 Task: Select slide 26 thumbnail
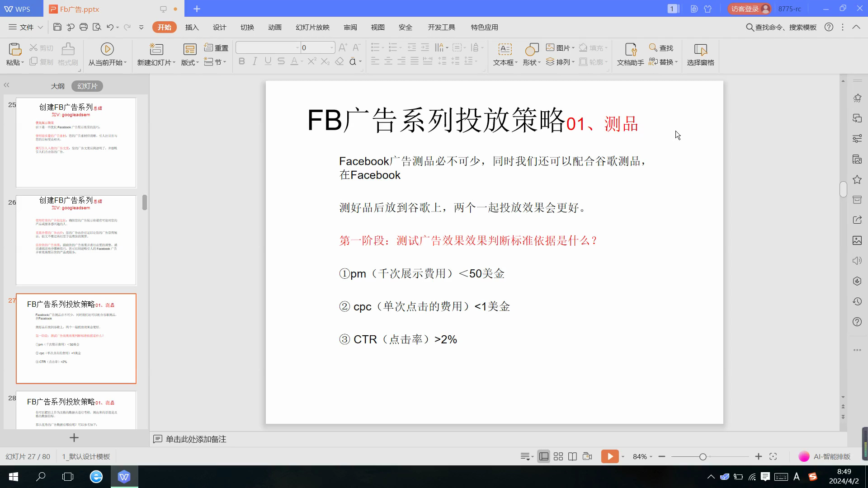pos(76,240)
